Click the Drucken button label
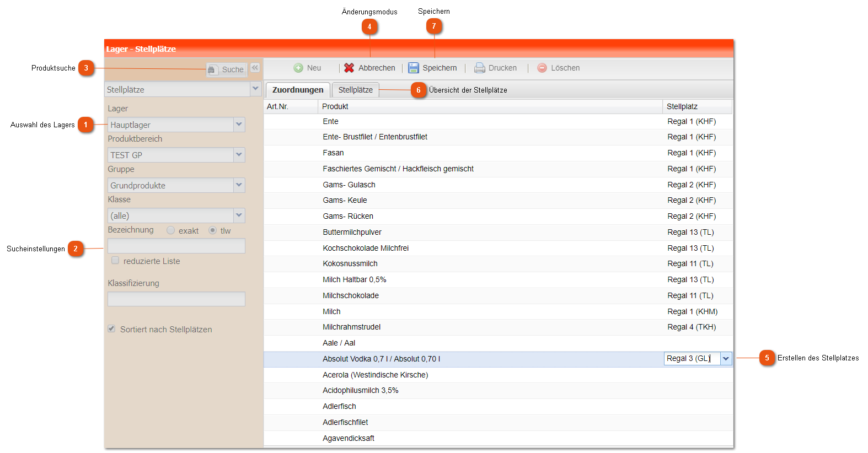Viewport: 868px width, 453px height. 503,68
